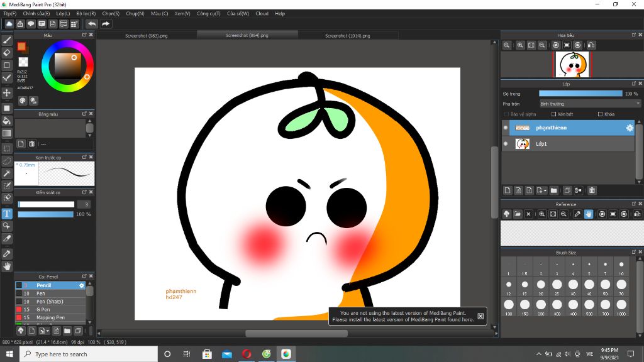Select the G Pen brush
This screenshot has width=644, height=362.
point(50,309)
